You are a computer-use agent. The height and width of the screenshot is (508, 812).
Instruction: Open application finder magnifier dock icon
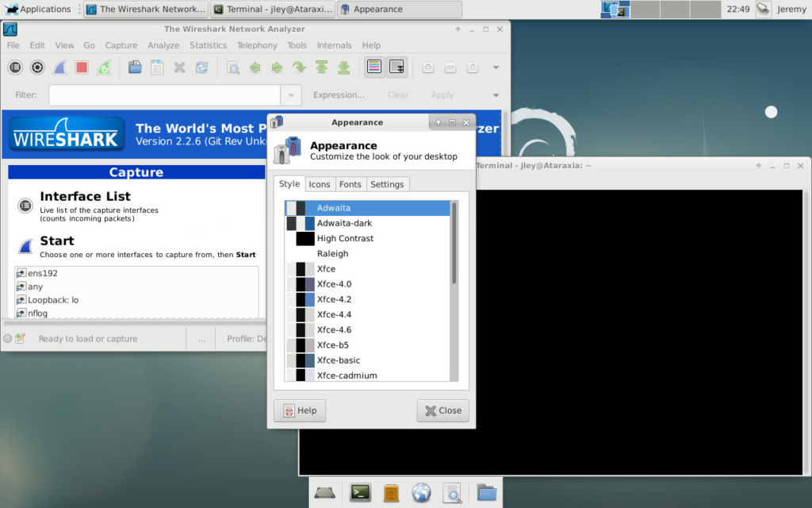(452, 493)
